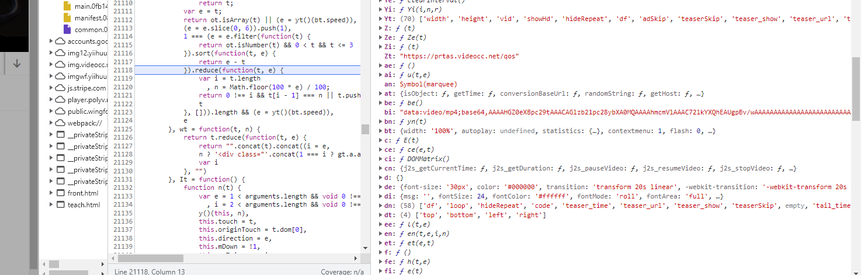Click the 'an' Symbol(marquee) value
The height and width of the screenshot is (275, 868).
pyautogui.click(x=429, y=84)
